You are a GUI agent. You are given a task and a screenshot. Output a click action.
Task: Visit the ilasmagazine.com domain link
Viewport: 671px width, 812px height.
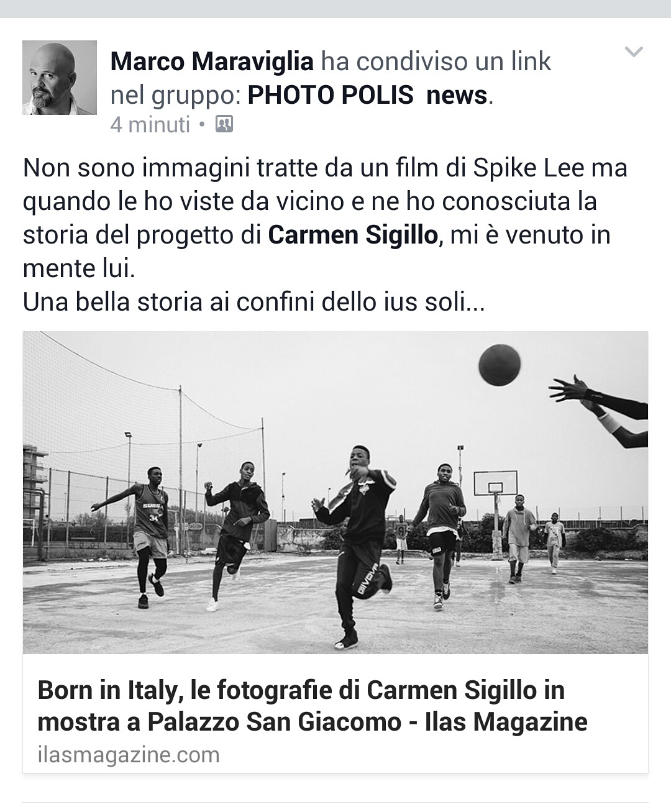click(129, 755)
